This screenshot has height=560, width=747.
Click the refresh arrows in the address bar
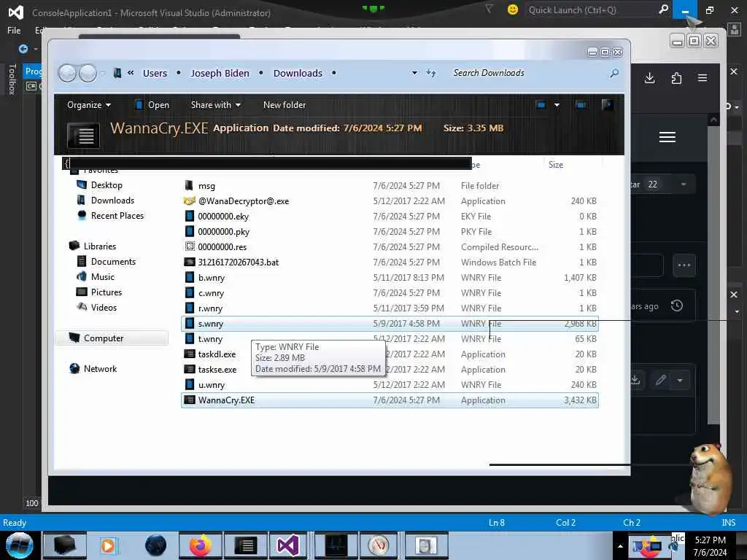pyautogui.click(x=431, y=73)
